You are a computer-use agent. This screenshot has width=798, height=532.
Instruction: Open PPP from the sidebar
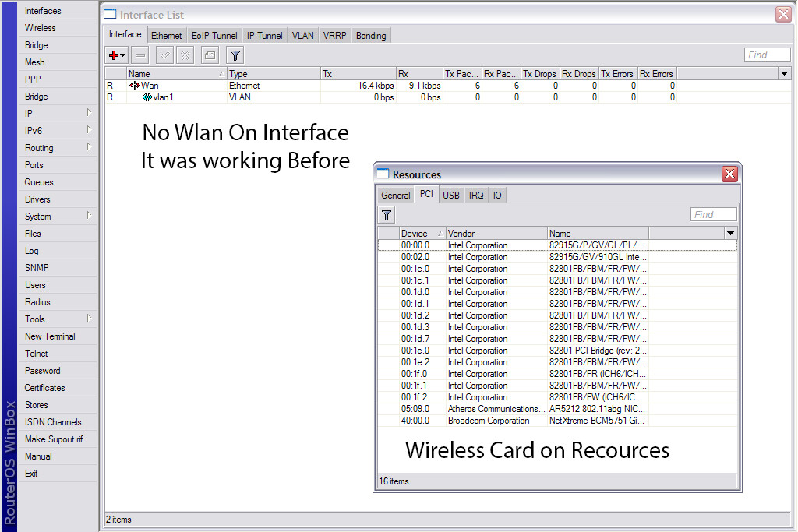58,79
